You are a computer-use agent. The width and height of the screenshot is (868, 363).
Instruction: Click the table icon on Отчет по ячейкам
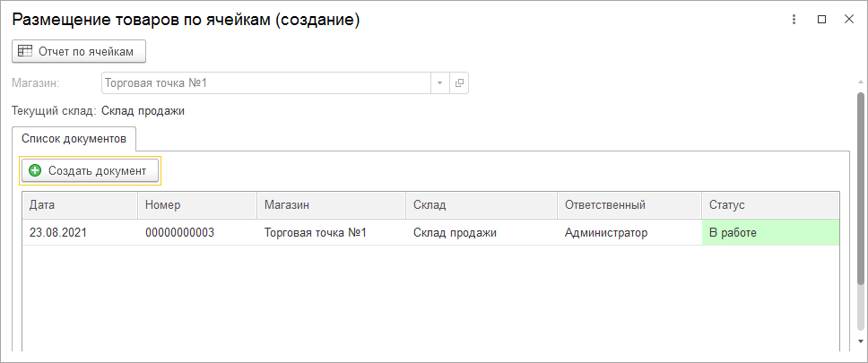pyautogui.click(x=25, y=52)
